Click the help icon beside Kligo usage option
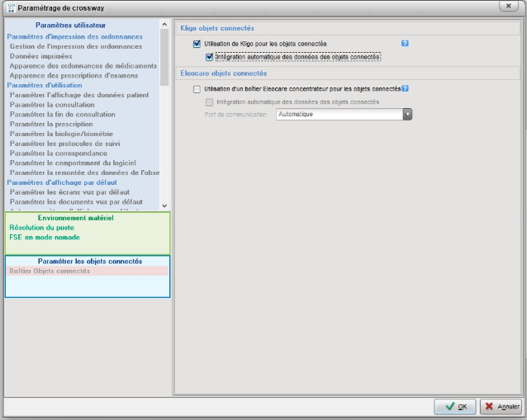 tap(405, 43)
